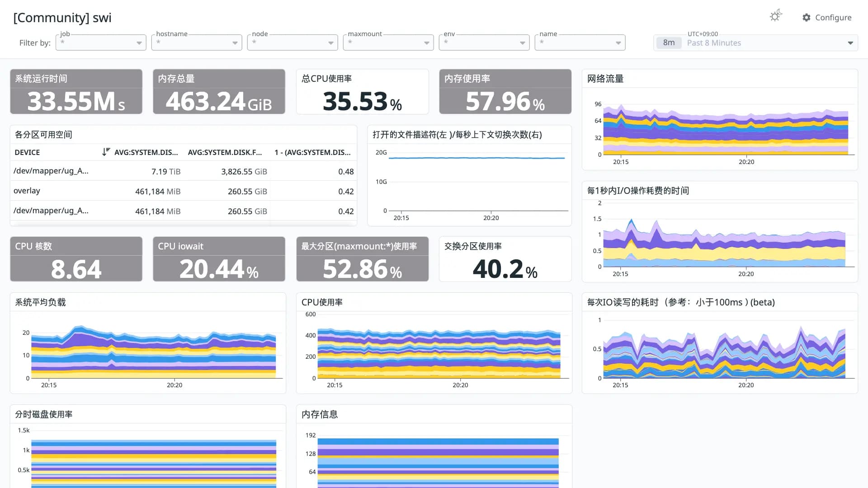Open the name filter dropdown
The height and width of the screenshot is (488, 868).
point(580,43)
